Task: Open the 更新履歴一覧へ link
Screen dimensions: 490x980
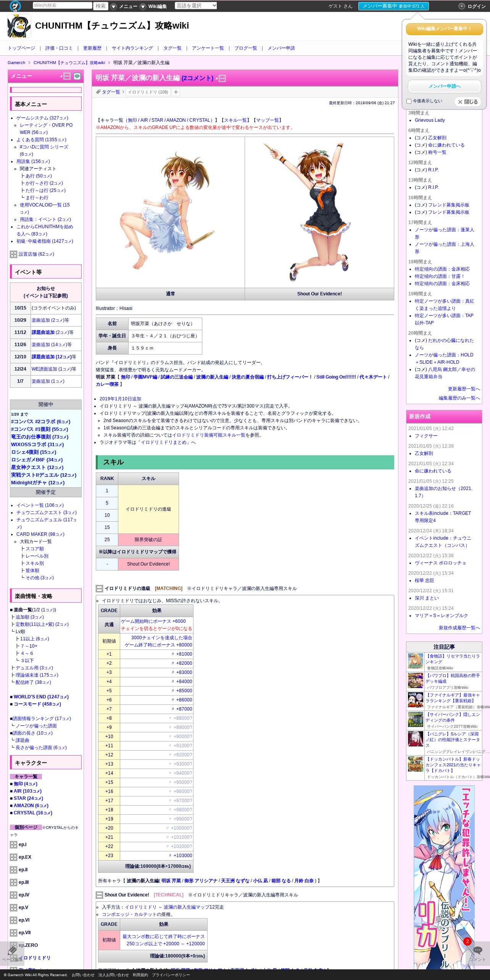Action: coord(464,389)
